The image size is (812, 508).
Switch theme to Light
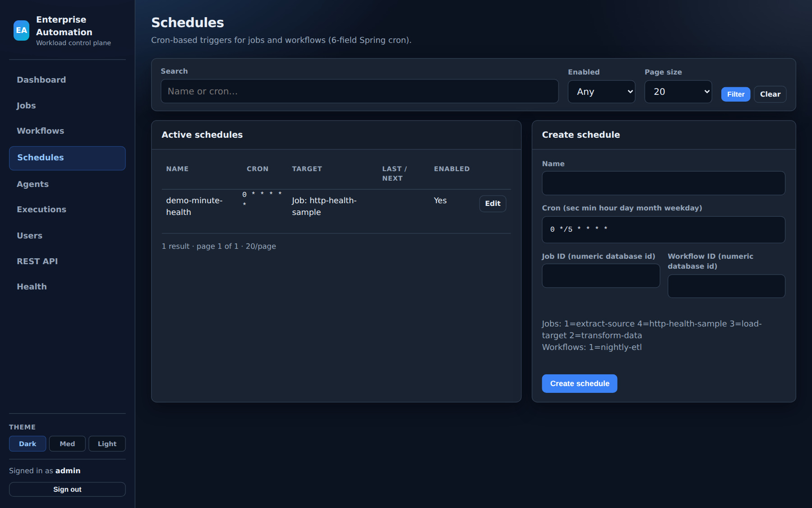coord(107,444)
